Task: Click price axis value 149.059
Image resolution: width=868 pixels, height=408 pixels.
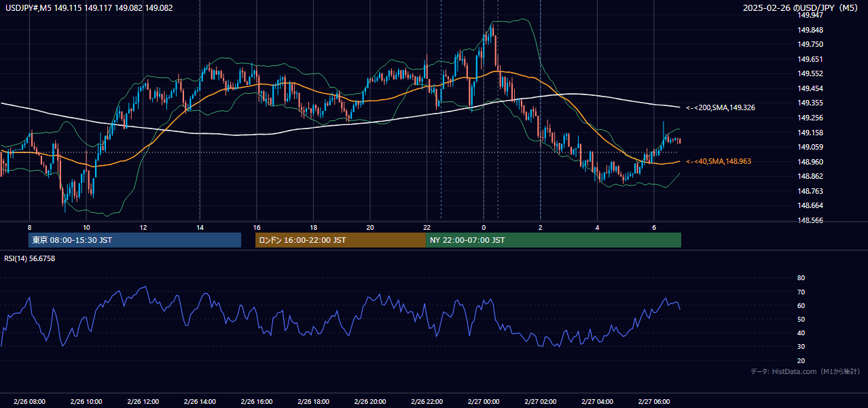Action: pos(810,147)
